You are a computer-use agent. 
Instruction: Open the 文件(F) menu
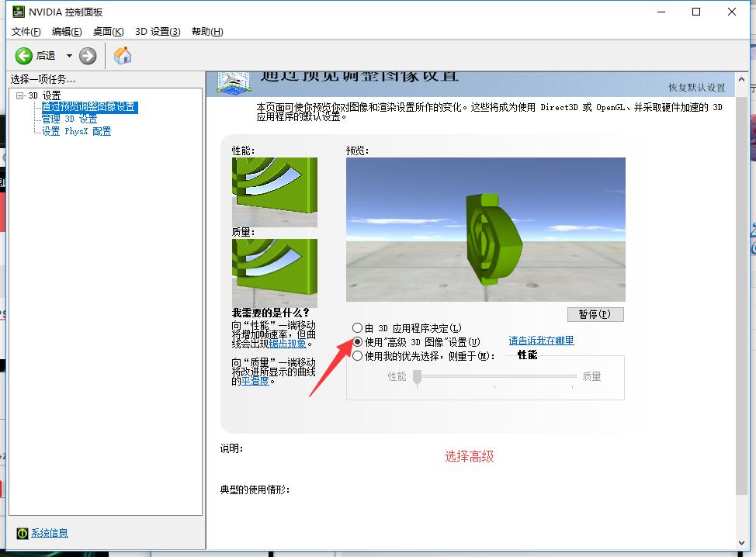tap(26, 32)
